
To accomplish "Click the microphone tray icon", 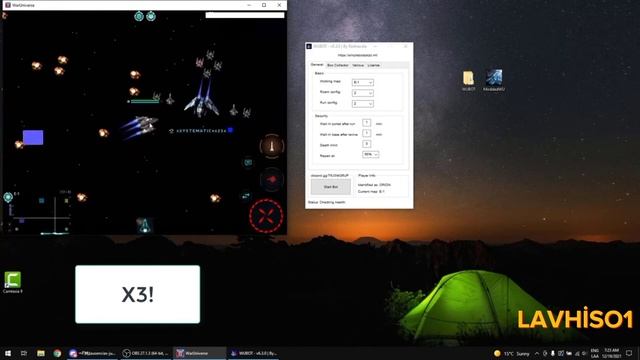I will point(553,353).
